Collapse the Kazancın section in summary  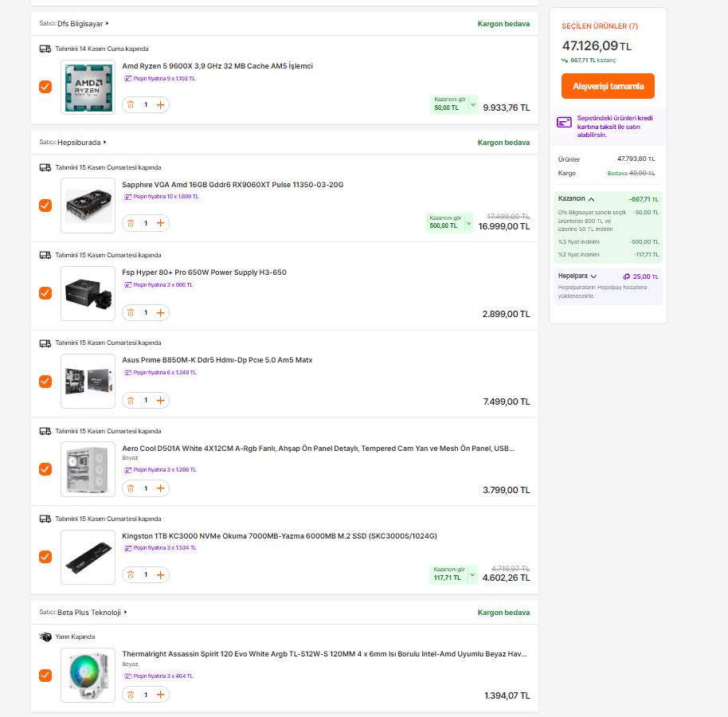[x=592, y=199]
